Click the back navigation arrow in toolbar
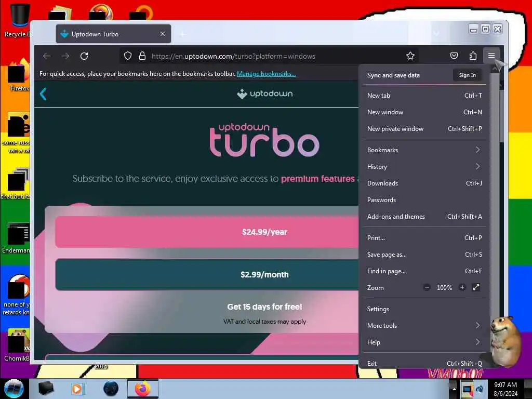This screenshot has width=532, height=399. coord(46,56)
